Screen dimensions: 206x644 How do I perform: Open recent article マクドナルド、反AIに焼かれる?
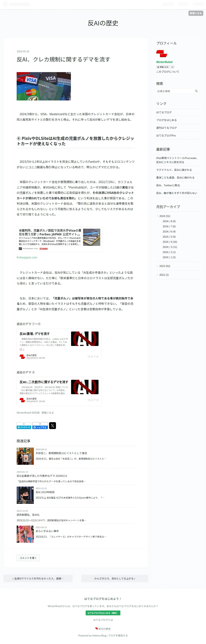pos(174,170)
